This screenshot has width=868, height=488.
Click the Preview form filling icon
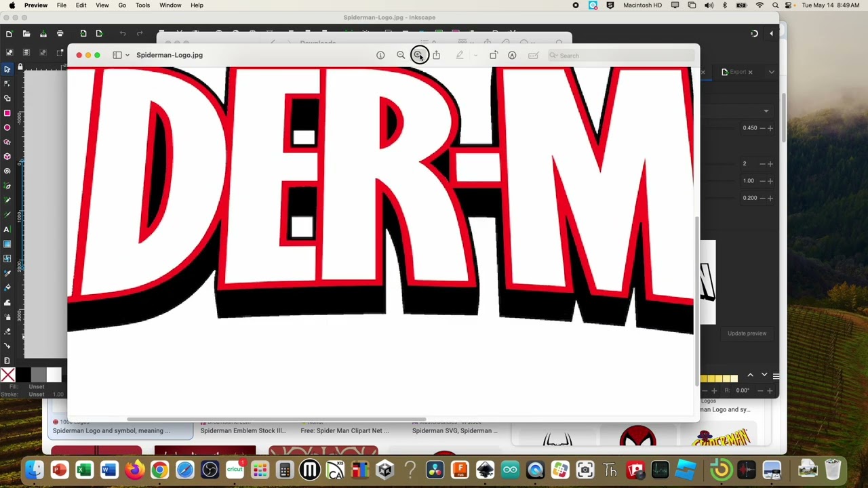533,55
